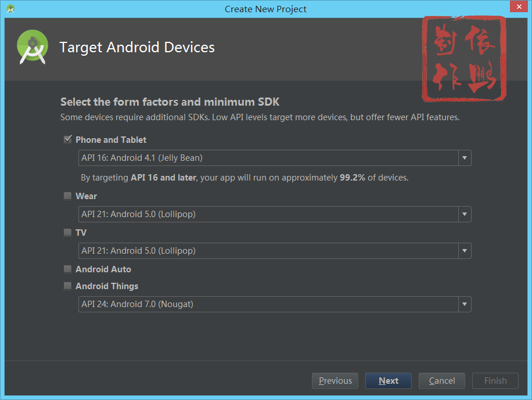The height and width of the screenshot is (400, 532).
Task: Click the 99.2% of devices info text
Action: tap(245, 178)
